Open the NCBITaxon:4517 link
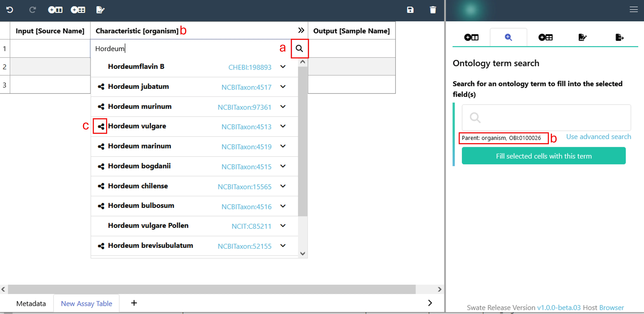 pos(246,87)
